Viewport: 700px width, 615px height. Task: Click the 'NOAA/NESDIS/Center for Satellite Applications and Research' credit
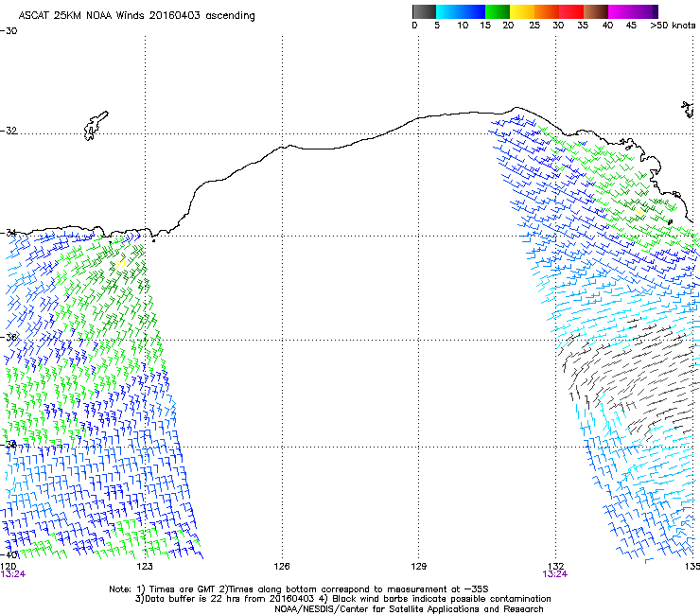tap(409, 609)
